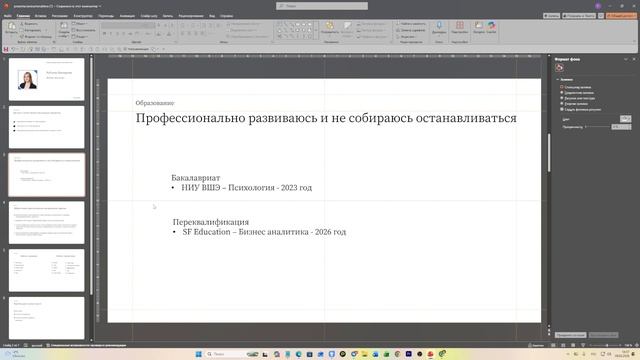640x360 pixels.
Task: Click the user account avatar in title bar
Action: (598, 6)
